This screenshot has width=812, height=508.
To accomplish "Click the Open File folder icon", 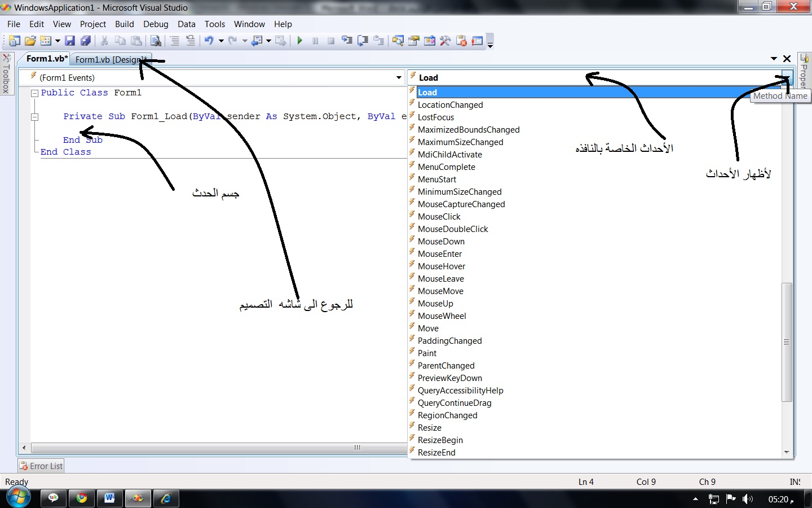I will (30, 41).
